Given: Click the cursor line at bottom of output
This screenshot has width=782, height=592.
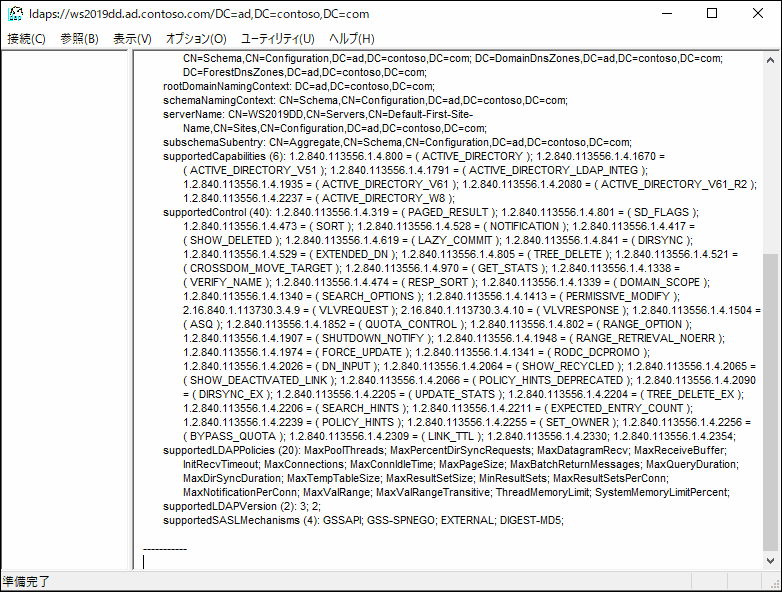Looking at the screenshot, I should point(144,562).
